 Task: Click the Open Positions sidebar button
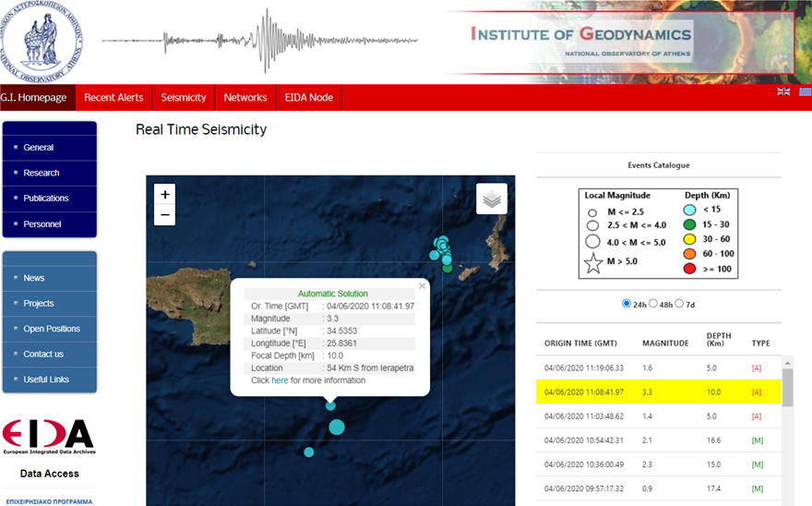point(50,329)
